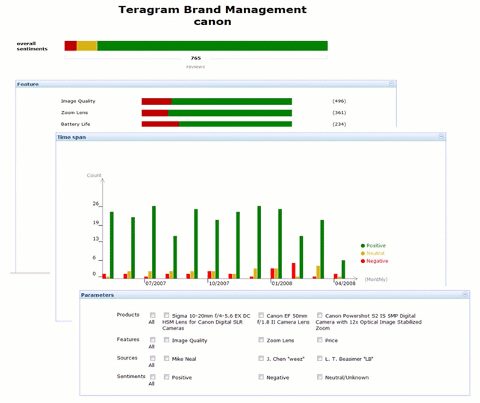Click red portion of Image Quality bar
Screen dimensions: 480x403
click(x=157, y=101)
